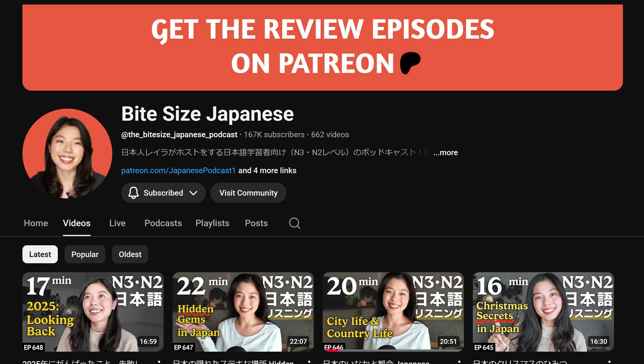Open the patreon.com/JapanesePodcast1 link
644x364 pixels.
tap(178, 170)
